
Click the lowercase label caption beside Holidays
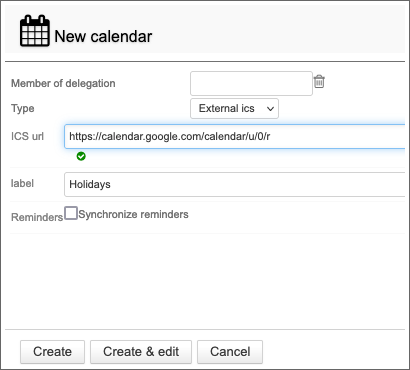click(x=22, y=183)
